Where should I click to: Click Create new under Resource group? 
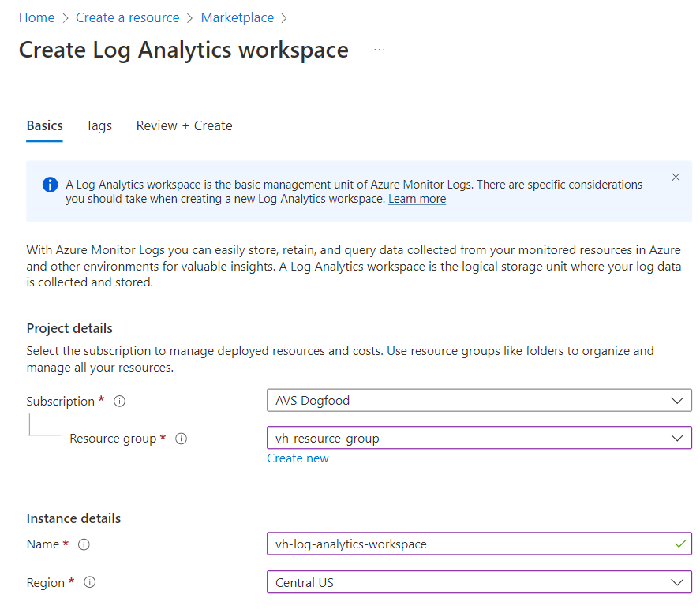[x=298, y=458]
